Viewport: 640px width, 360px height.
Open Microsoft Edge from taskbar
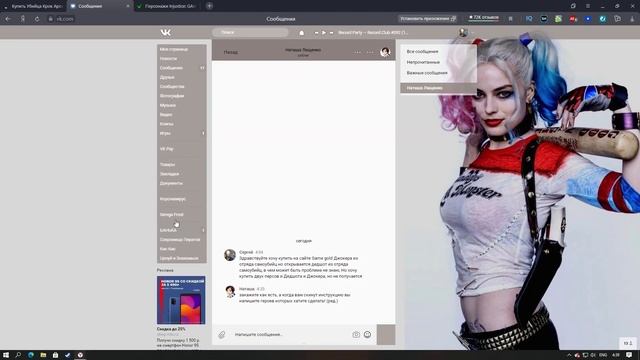31,355
